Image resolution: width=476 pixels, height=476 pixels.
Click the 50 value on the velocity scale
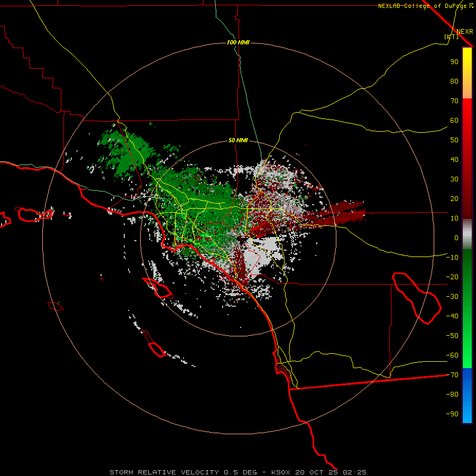click(x=454, y=140)
